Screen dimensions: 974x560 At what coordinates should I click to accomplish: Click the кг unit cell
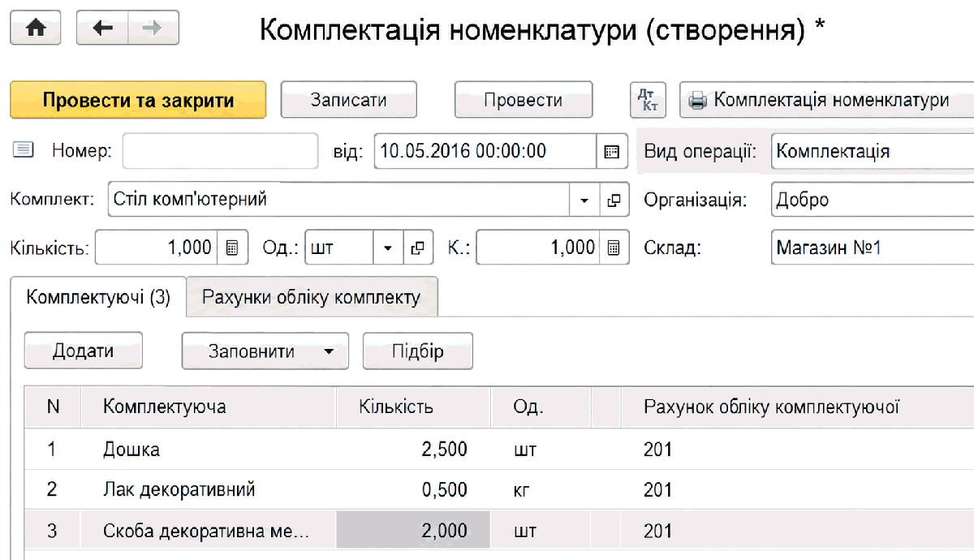coord(541,489)
